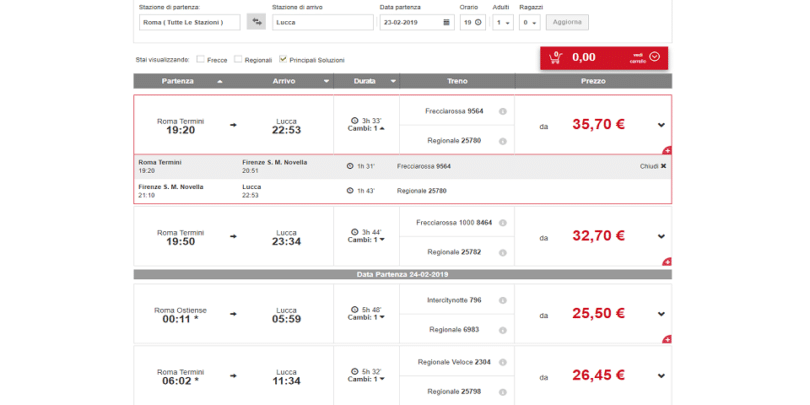Image resolution: width=810 pixels, height=405 pixels.
Task: Uncheck the Principali Soluzioni checkbox
Action: (x=283, y=59)
